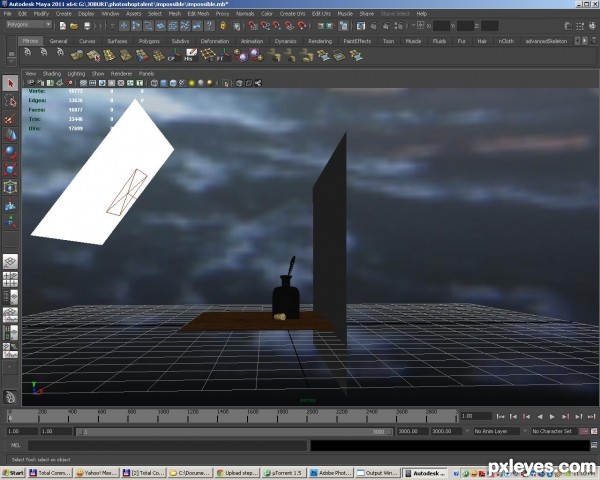
Task: Click the lock selection icon
Action: (x=223, y=26)
